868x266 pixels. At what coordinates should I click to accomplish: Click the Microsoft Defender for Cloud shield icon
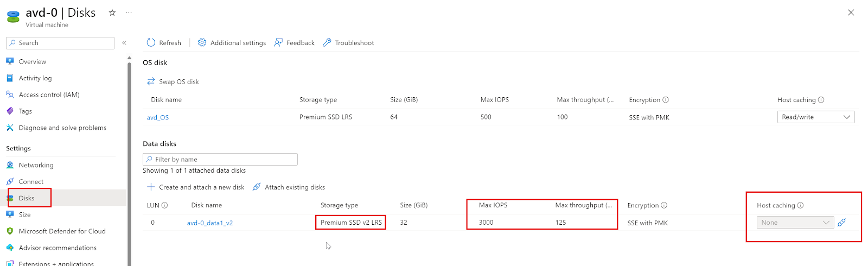point(10,231)
